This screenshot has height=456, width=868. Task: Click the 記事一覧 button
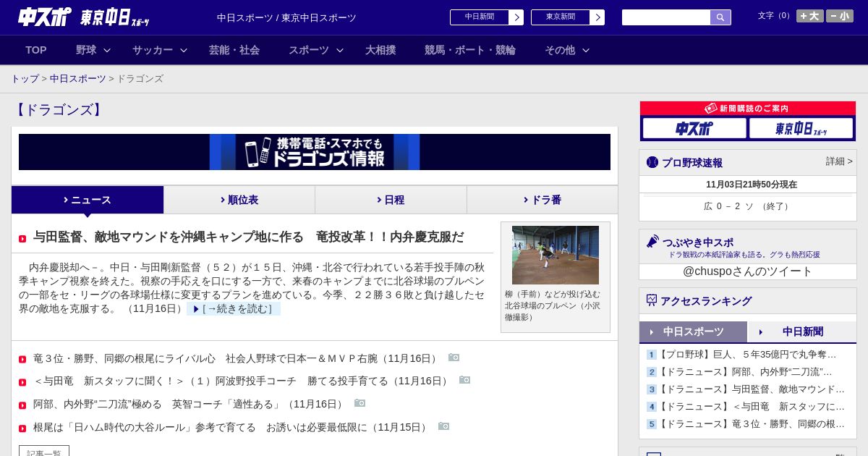point(44,451)
